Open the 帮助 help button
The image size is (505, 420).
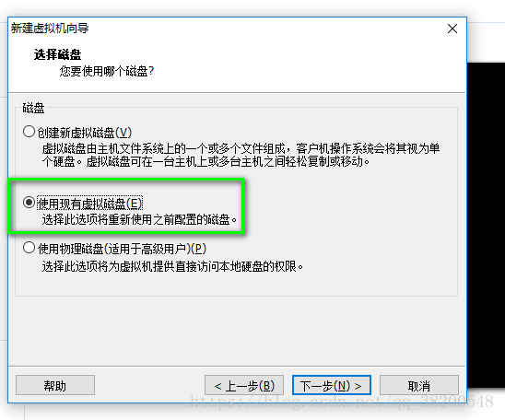[x=55, y=385]
